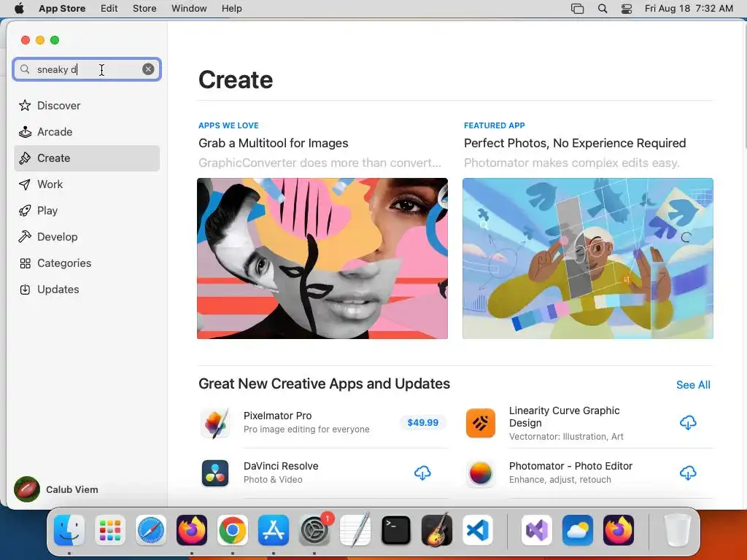Download Linearity Curve Graphic Design
This screenshot has height=560, width=747.
pyautogui.click(x=688, y=422)
